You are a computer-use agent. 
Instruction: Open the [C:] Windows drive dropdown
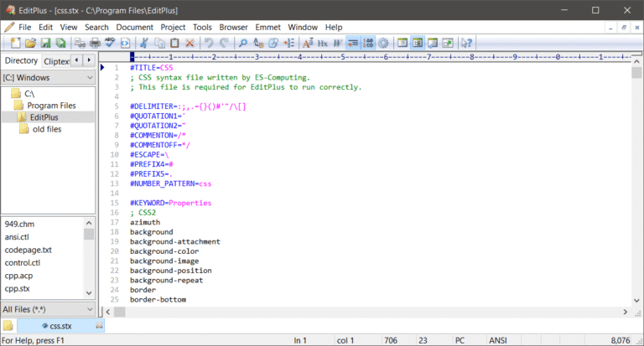[48, 78]
